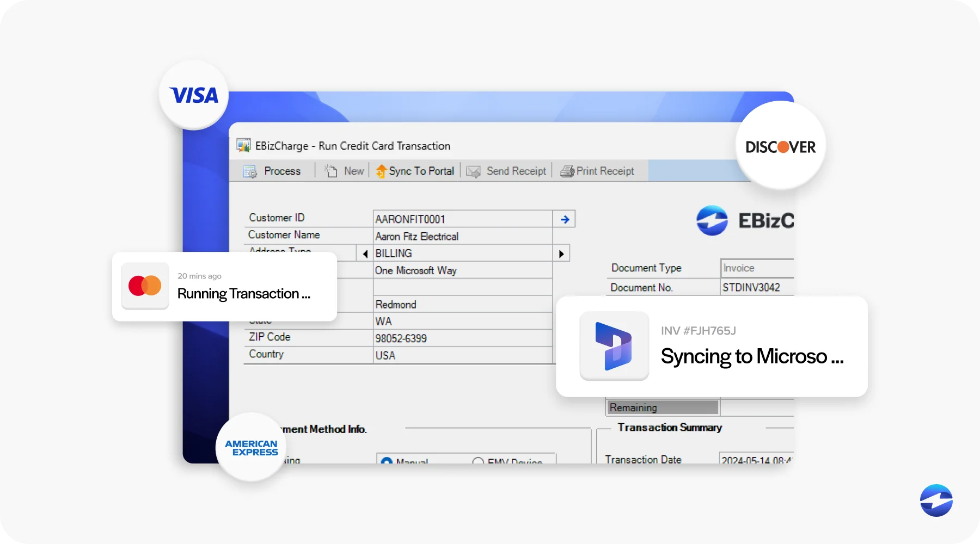Viewport: 980px width, 544px height.
Task: Click the One Microsoft Way address field
Action: (x=463, y=270)
